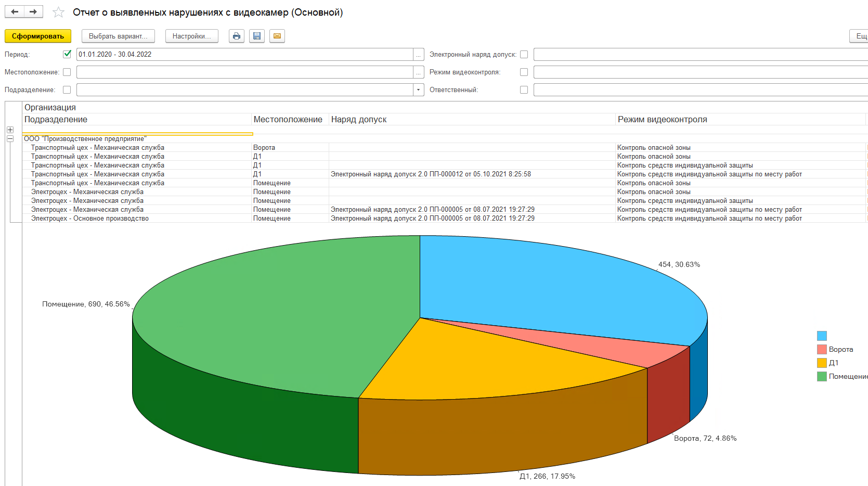Click the back navigation arrow
Image resolution: width=868 pixels, height=486 pixels.
(x=15, y=11)
